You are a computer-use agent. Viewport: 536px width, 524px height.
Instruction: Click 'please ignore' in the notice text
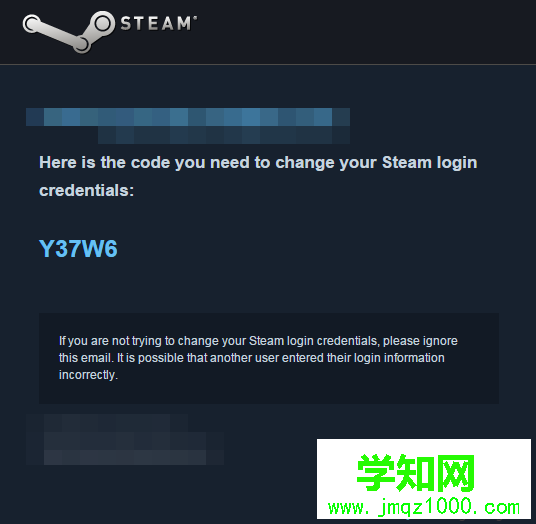click(x=420, y=341)
